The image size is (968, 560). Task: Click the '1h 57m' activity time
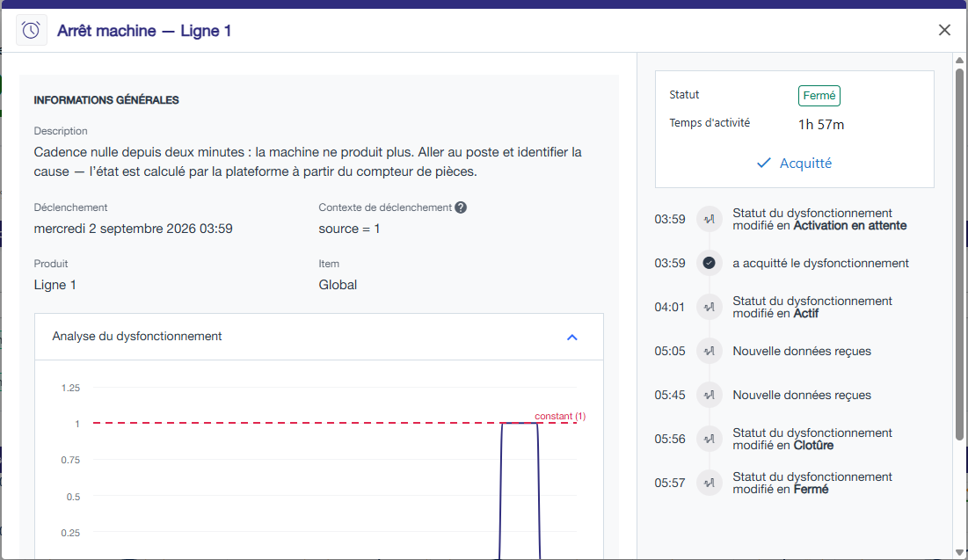coord(820,125)
